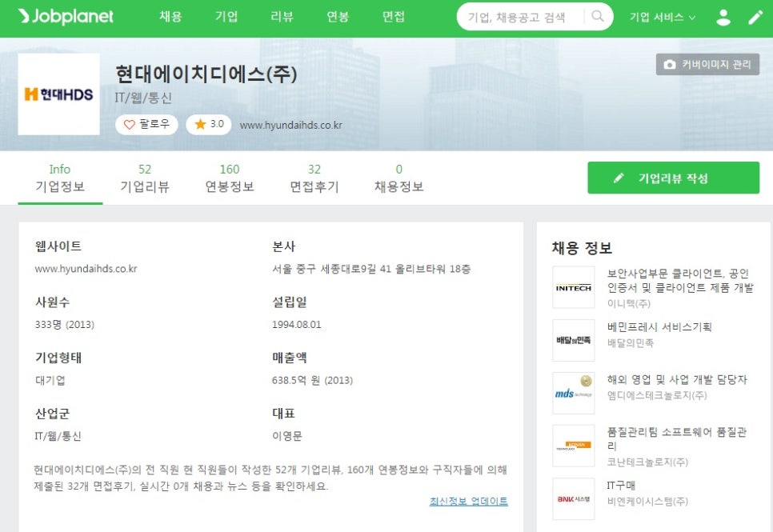Screen dimensions: 773x532
Task: Click the mds technology logo thumbnail
Action: click(x=573, y=393)
